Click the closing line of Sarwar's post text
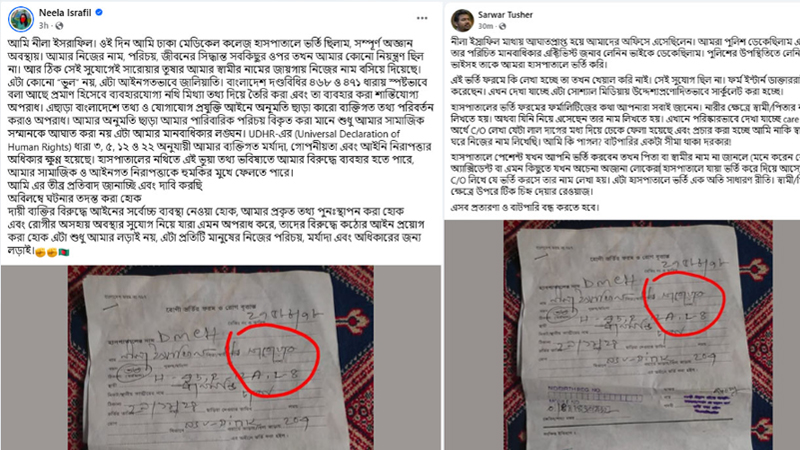This screenshot has height=450, width=800. pyautogui.click(x=525, y=207)
